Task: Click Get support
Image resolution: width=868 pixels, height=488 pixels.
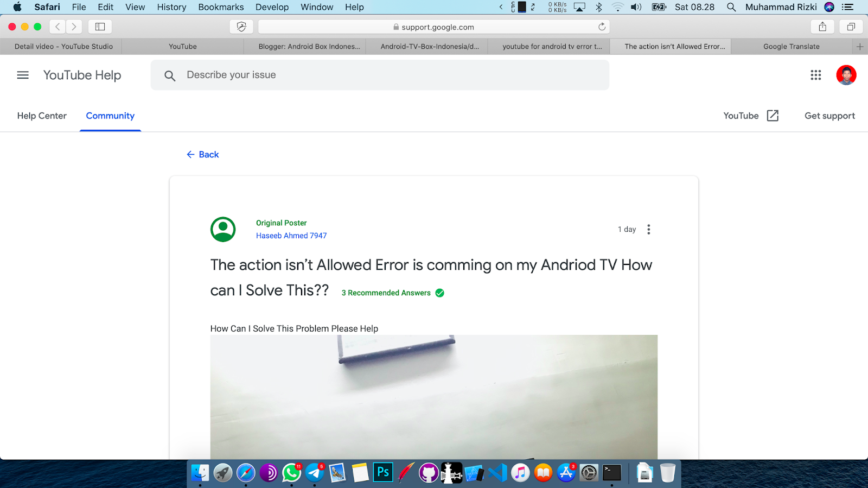Action: 829,116
